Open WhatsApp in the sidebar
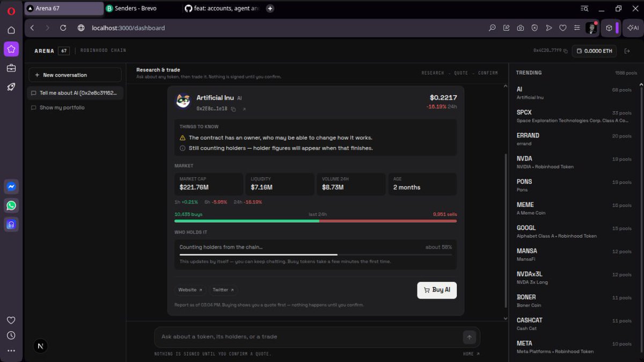This screenshot has width=644, height=362. pos(11,205)
